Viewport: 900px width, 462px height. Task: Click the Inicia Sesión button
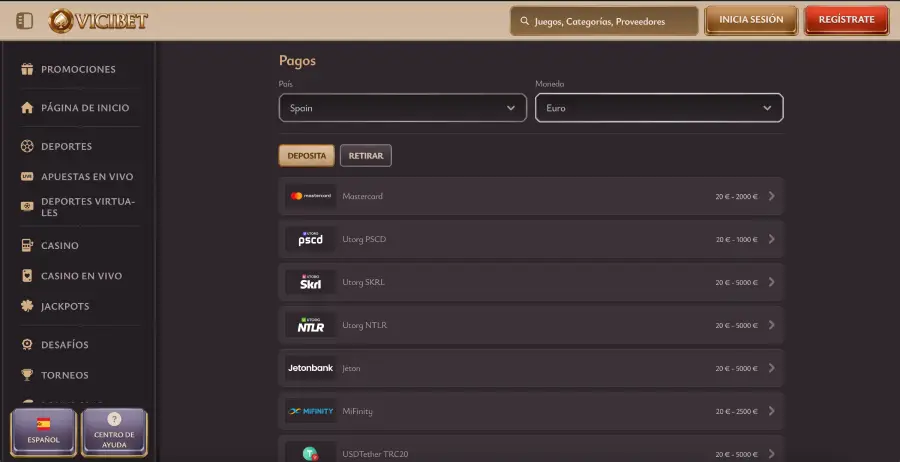[x=751, y=20]
